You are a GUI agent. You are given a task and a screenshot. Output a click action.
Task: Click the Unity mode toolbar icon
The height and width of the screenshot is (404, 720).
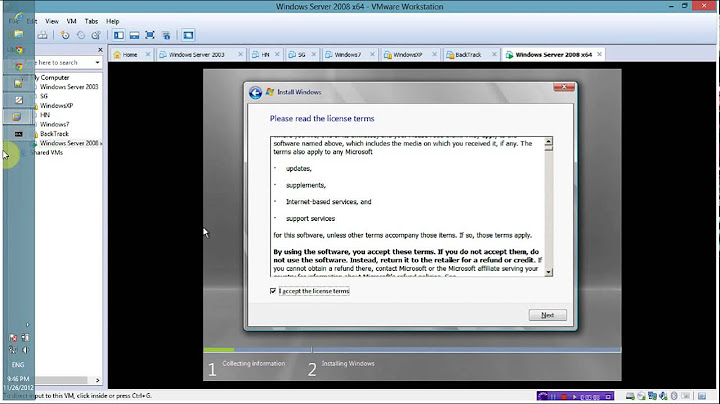point(166,35)
